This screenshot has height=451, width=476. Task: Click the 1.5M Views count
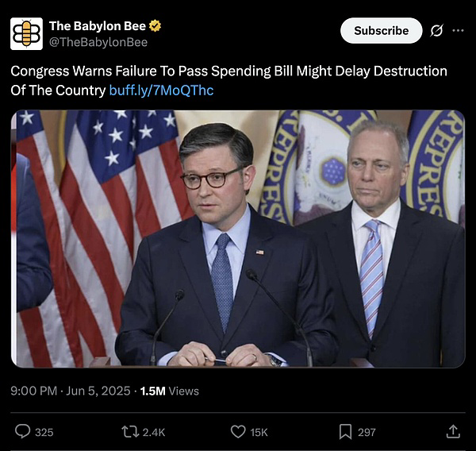pyautogui.click(x=170, y=391)
